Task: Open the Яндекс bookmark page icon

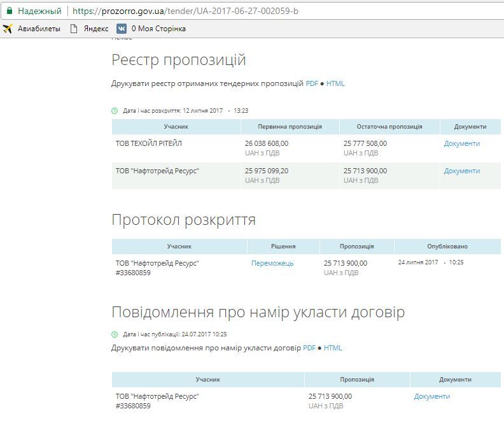Action: (74, 29)
